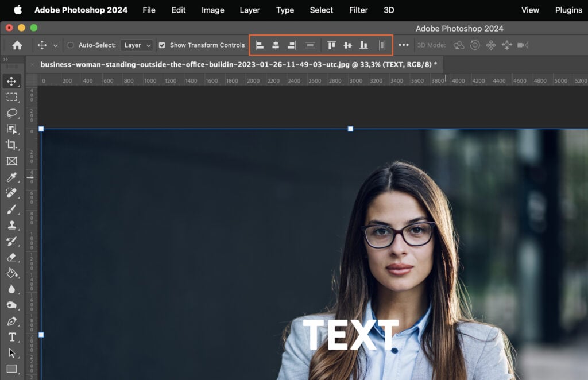Align layers by top edges
Screen dimensions: 588x380
[x=331, y=45]
